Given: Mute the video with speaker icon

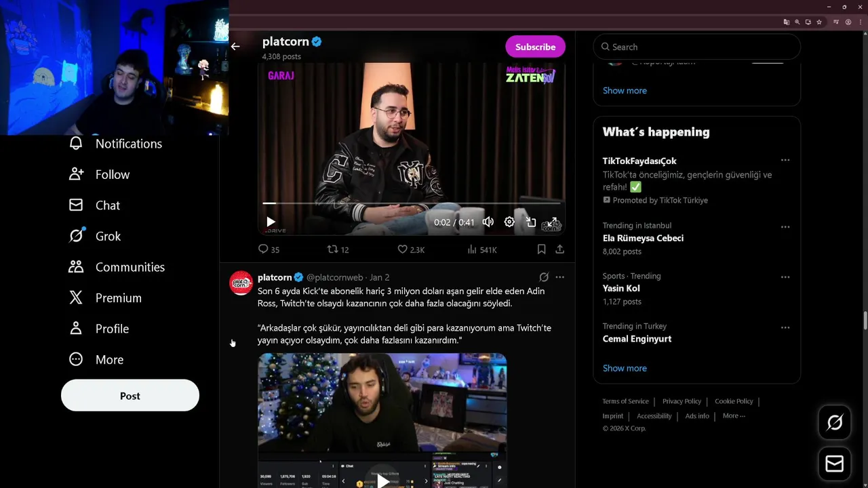Looking at the screenshot, I should [x=488, y=222].
